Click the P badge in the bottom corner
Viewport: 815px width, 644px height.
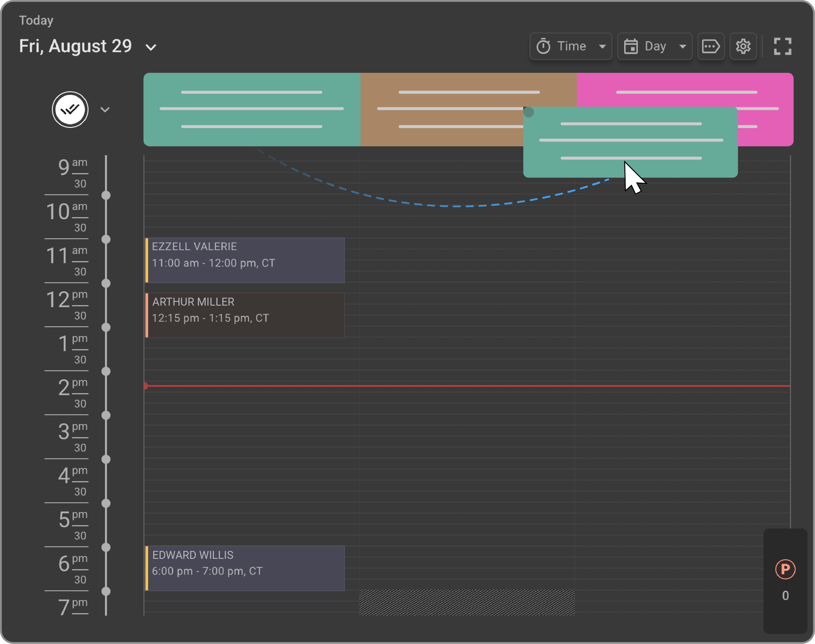785,569
